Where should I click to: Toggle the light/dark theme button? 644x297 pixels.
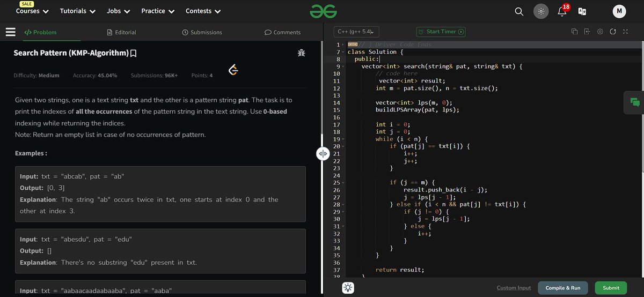pyautogui.click(x=541, y=11)
